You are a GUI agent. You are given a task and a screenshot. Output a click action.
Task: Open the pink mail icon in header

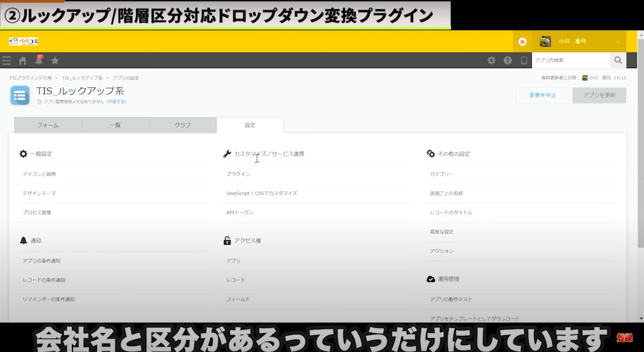(522, 42)
